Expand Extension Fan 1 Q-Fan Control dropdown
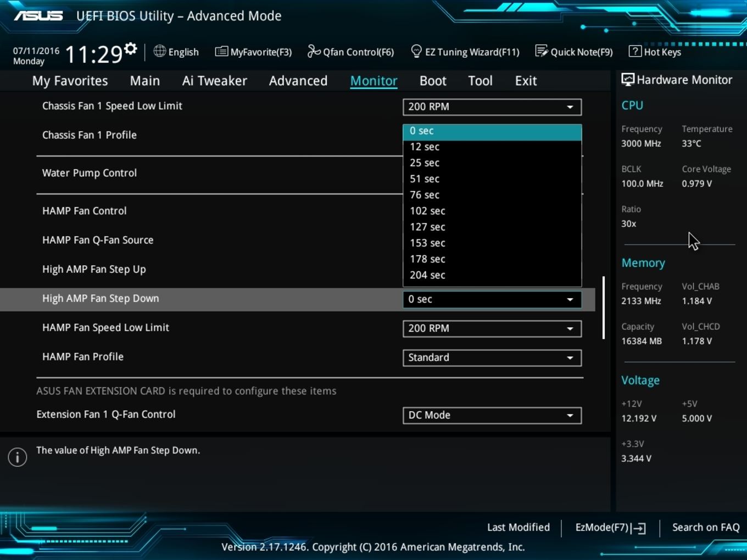The height and width of the screenshot is (560, 747). click(x=492, y=415)
